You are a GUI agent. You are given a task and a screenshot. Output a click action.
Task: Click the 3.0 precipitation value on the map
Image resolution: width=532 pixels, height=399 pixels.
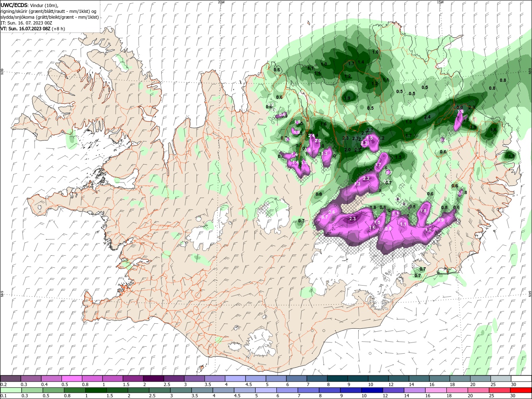pyautogui.click(x=460, y=107)
